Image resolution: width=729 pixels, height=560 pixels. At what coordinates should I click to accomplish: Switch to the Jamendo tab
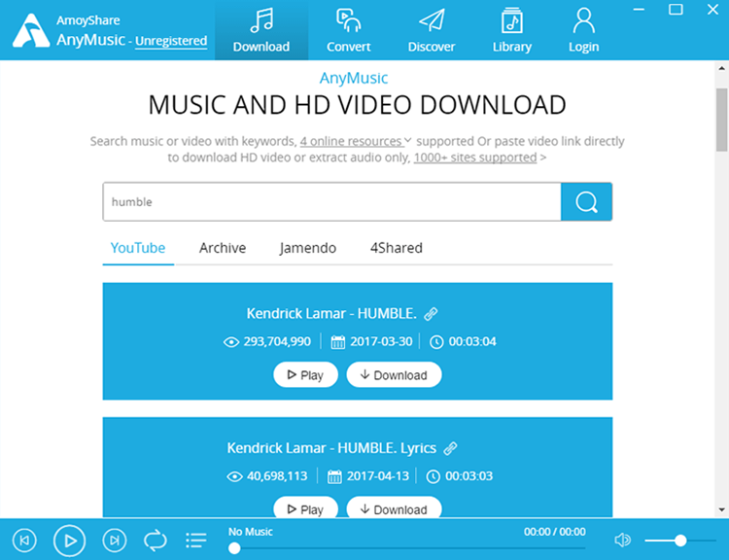(308, 248)
